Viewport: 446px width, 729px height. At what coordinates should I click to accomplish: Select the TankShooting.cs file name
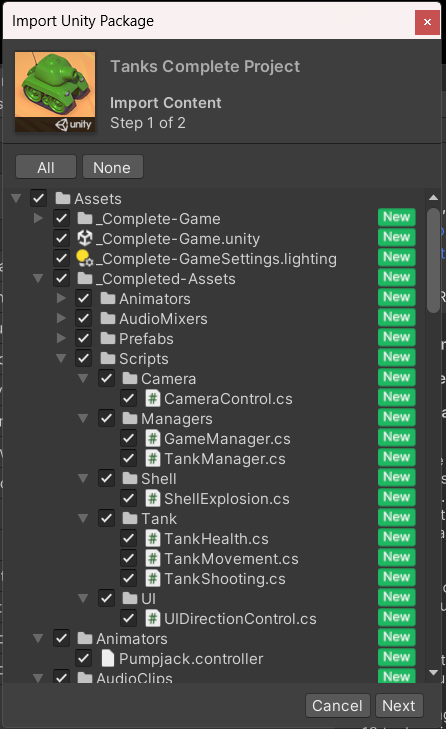pos(225,578)
